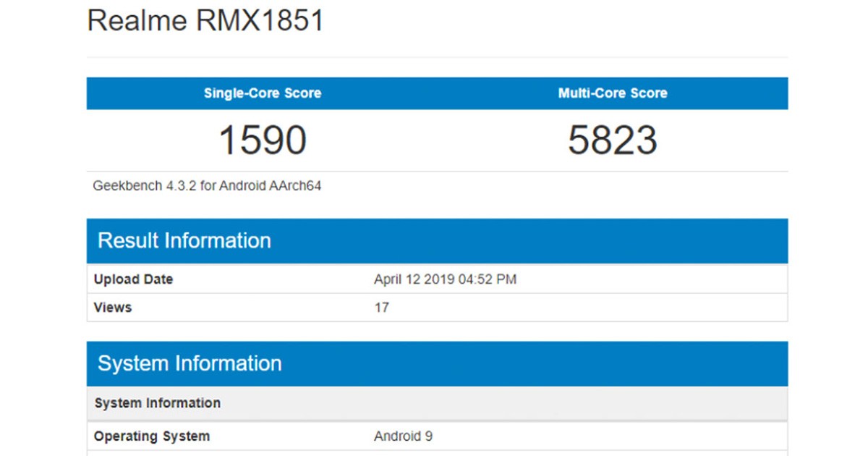Select the views count 17
The image size is (868, 456).
(x=382, y=308)
